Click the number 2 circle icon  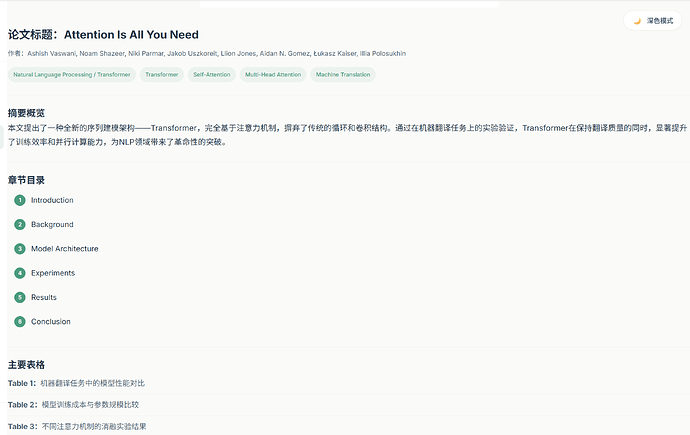pyautogui.click(x=20, y=224)
